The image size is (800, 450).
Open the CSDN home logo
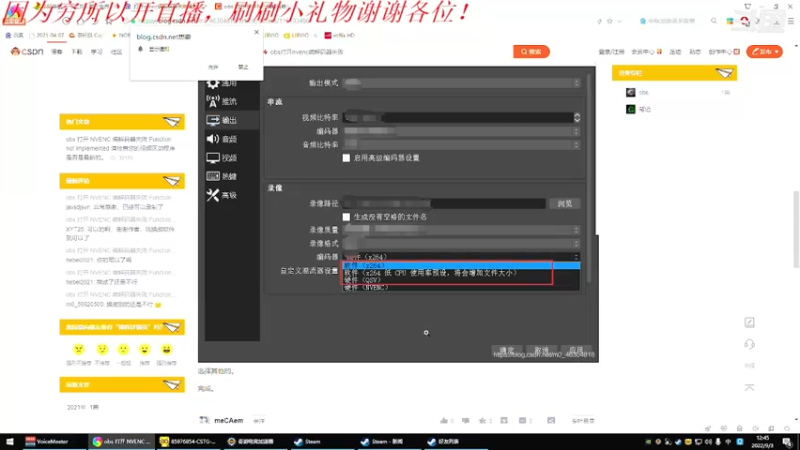pos(27,52)
